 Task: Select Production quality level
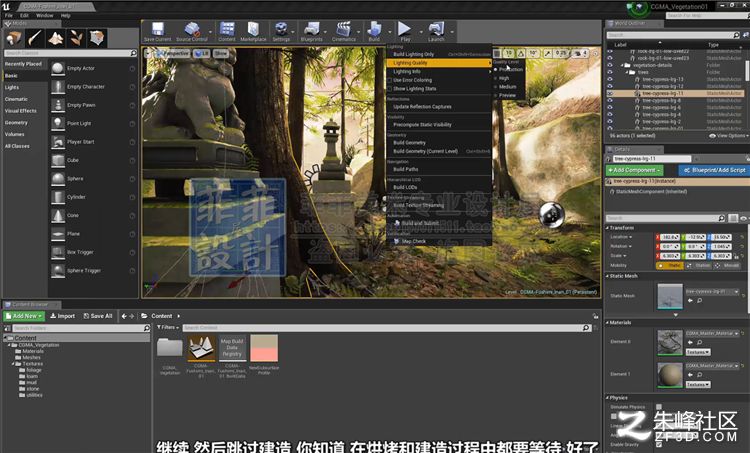click(508, 69)
